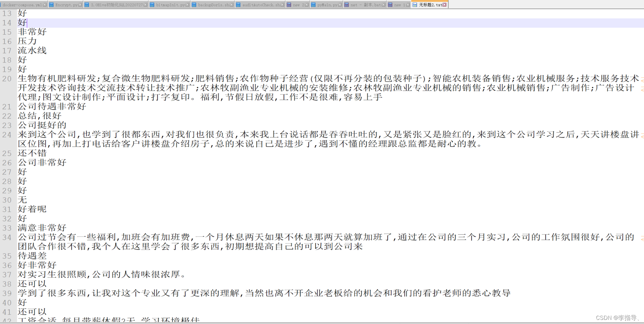This screenshot has width=644, height=324.
Task: Click the text 流水线 on line 17
Action: pos(32,50)
